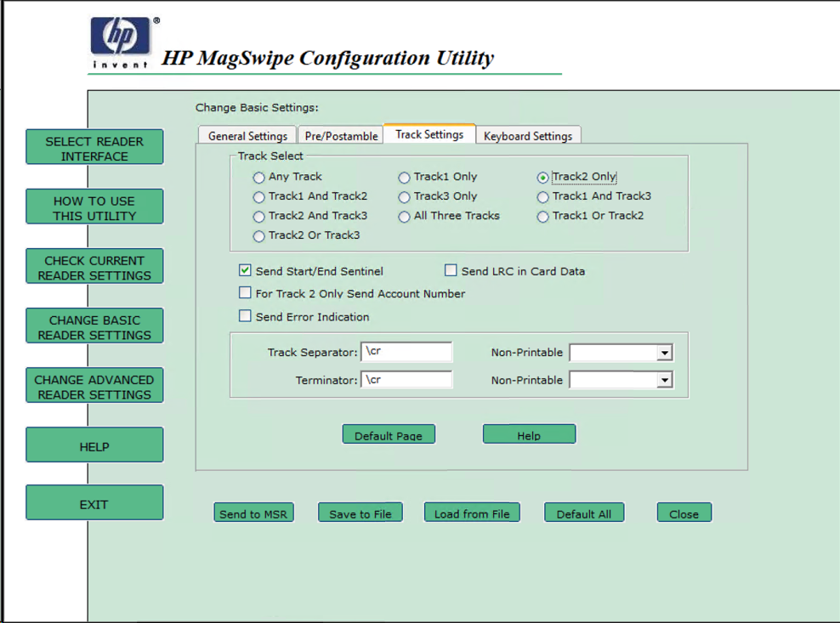Go to Pre/Postamble tab
This screenshot has width=840, height=623.
[341, 136]
